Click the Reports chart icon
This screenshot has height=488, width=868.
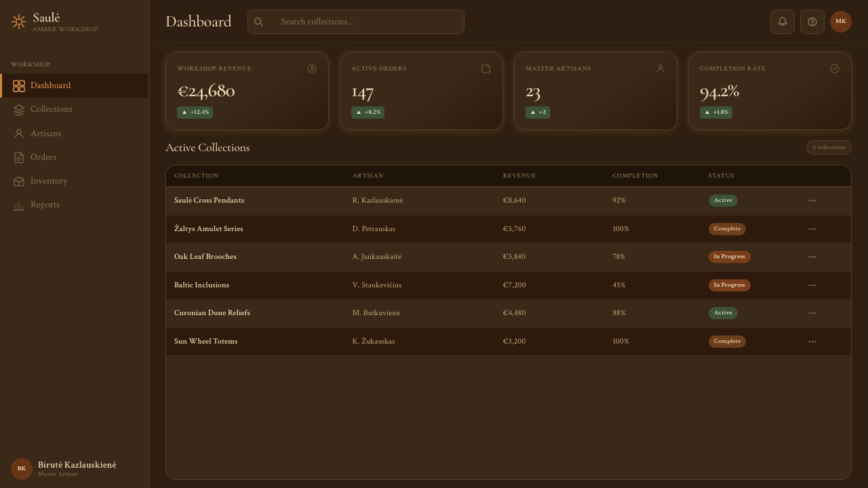(19, 205)
